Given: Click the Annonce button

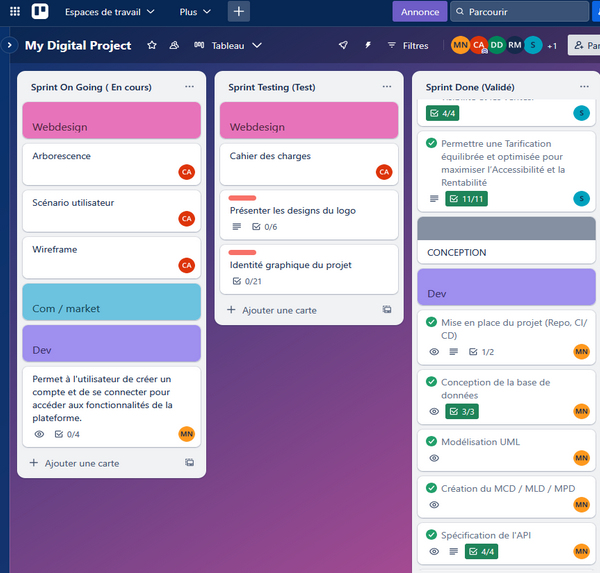Looking at the screenshot, I should 420,12.
